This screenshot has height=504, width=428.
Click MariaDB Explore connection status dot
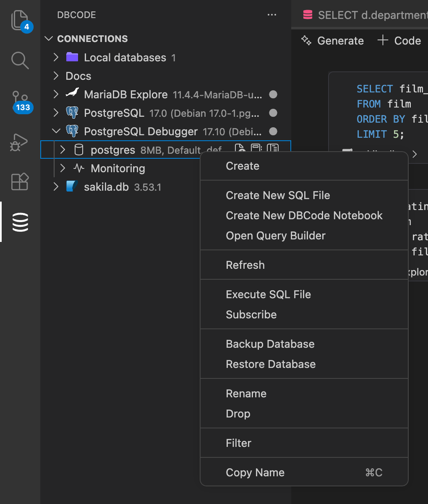[273, 94]
